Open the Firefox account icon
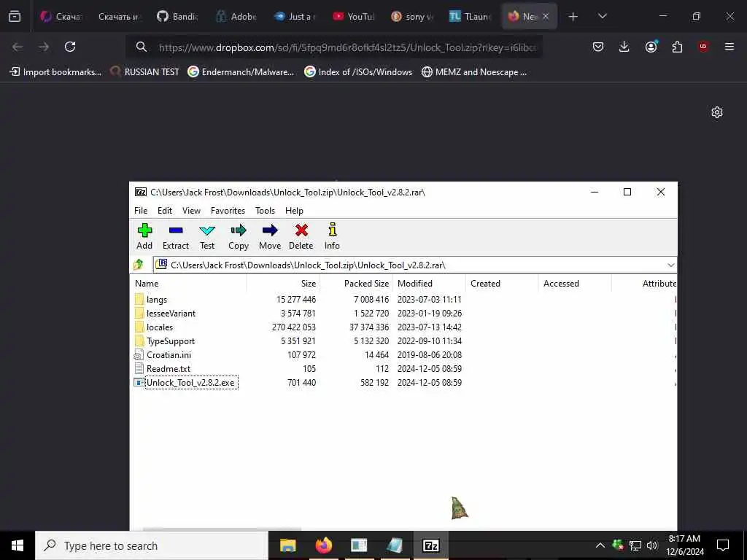The height and width of the screenshot is (560, 747). point(651,47)
